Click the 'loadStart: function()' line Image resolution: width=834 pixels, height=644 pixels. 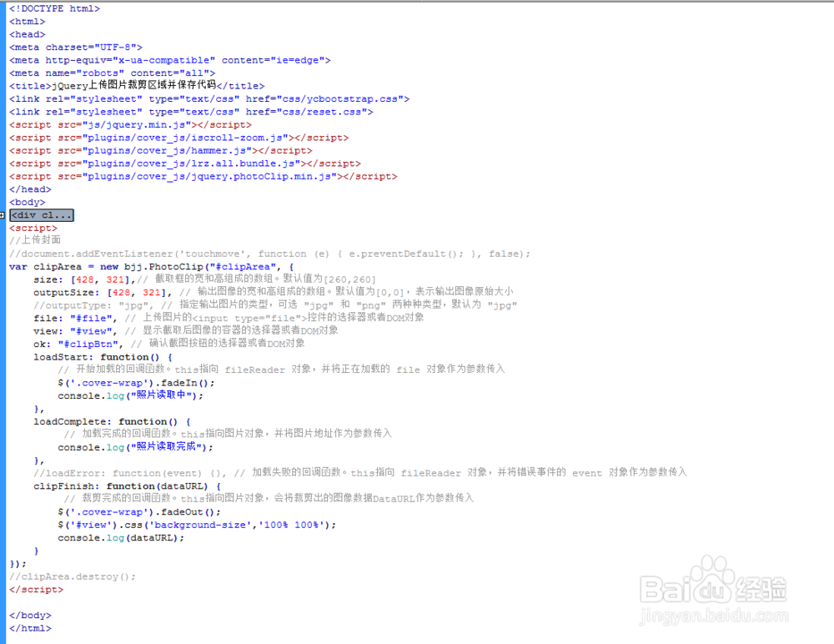pyautogui.click(x=103, y=357)
